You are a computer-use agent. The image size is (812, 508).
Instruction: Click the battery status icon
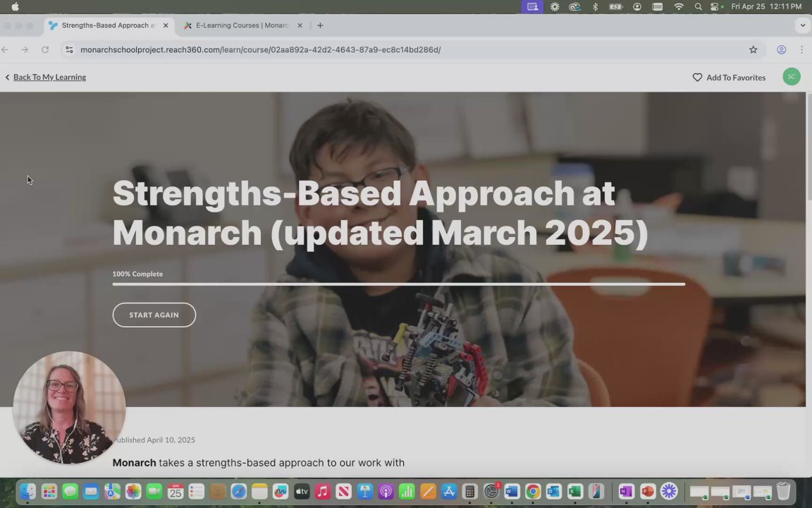coord(615,7)
